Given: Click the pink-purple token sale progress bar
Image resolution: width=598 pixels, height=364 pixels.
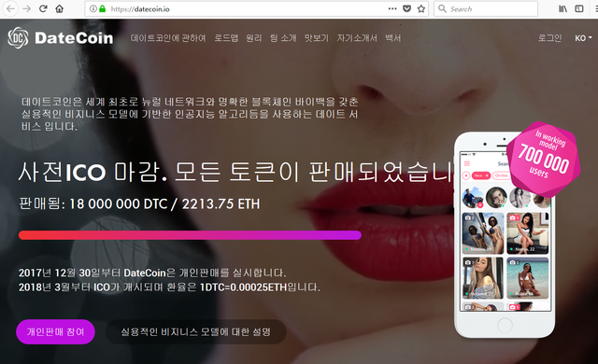Looking at the screenshot, I should [x=190, y=235].
